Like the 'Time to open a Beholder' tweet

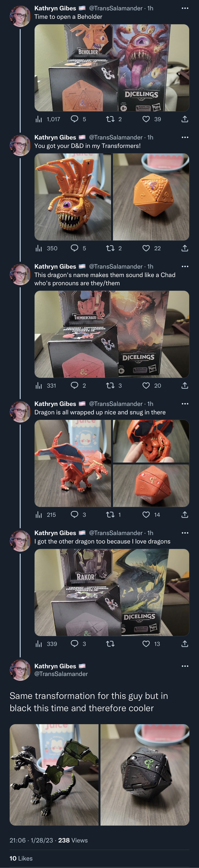[x=146, y=119]
